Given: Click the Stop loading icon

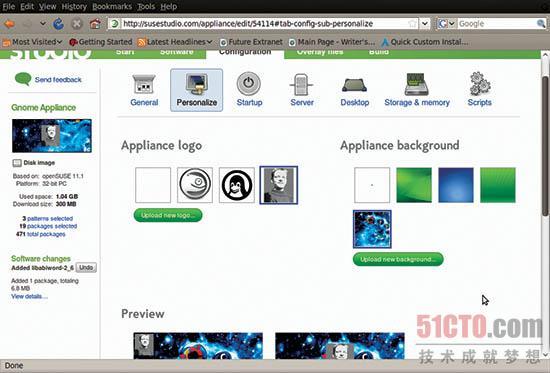Looking at the screenshot, I should pyautogui.click(x=77, y=24).
